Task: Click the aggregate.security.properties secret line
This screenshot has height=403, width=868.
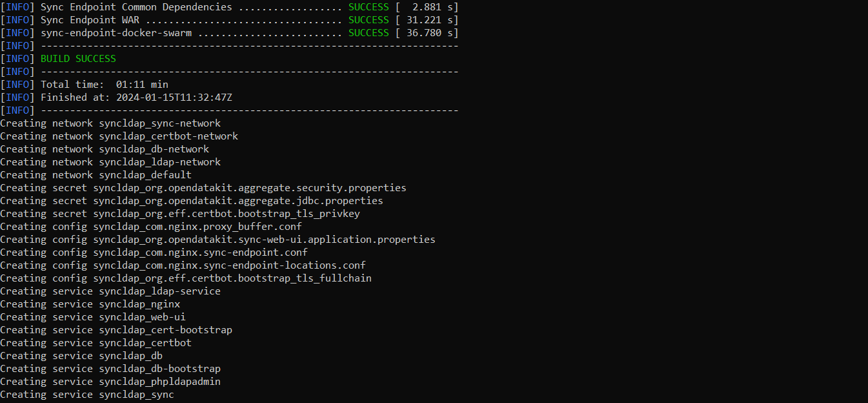Action: (203, 188)
